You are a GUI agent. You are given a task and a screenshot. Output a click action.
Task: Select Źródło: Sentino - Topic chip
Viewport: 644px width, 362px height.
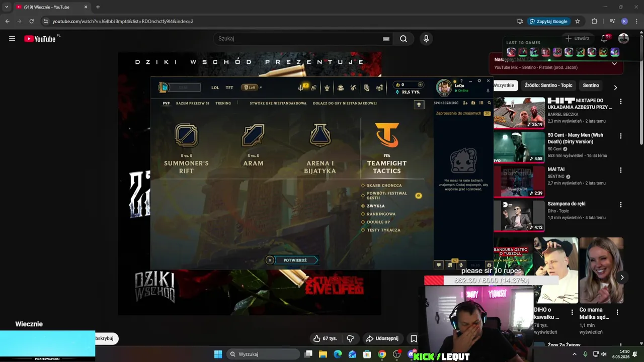pyautogui.click(x=548, y=85)
